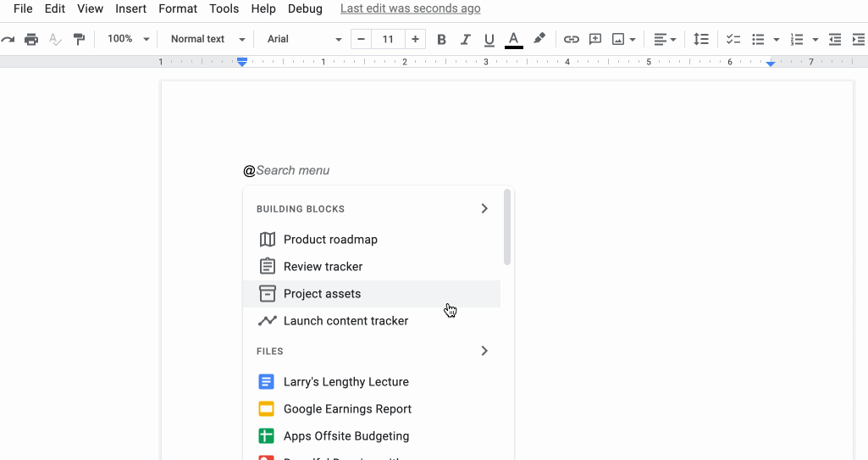The height and width of the screenshot is (460, 868).
Task: Toggle italic formatting
Action: (465, 39)
